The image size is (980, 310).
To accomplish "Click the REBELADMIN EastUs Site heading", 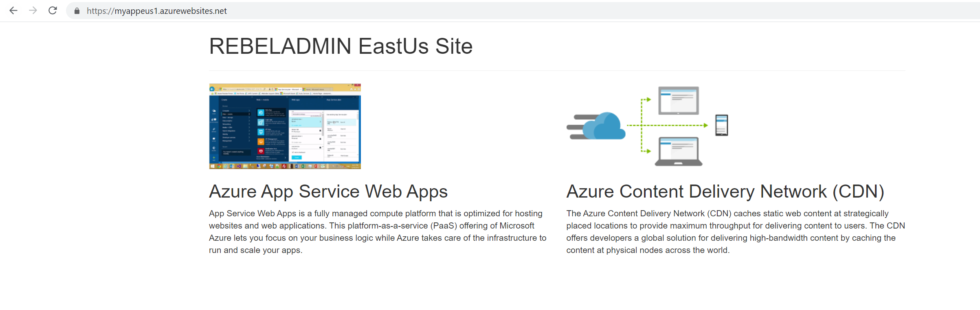I will pos(341,46).
